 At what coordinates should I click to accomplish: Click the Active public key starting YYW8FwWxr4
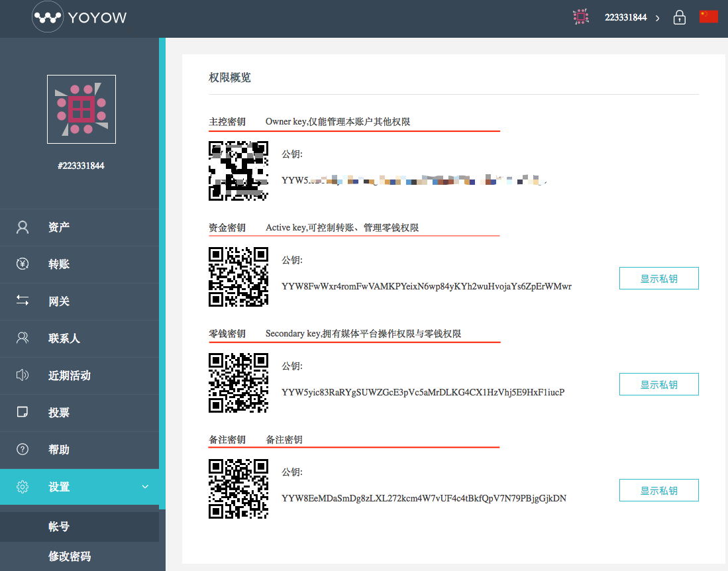coord(427,286)
